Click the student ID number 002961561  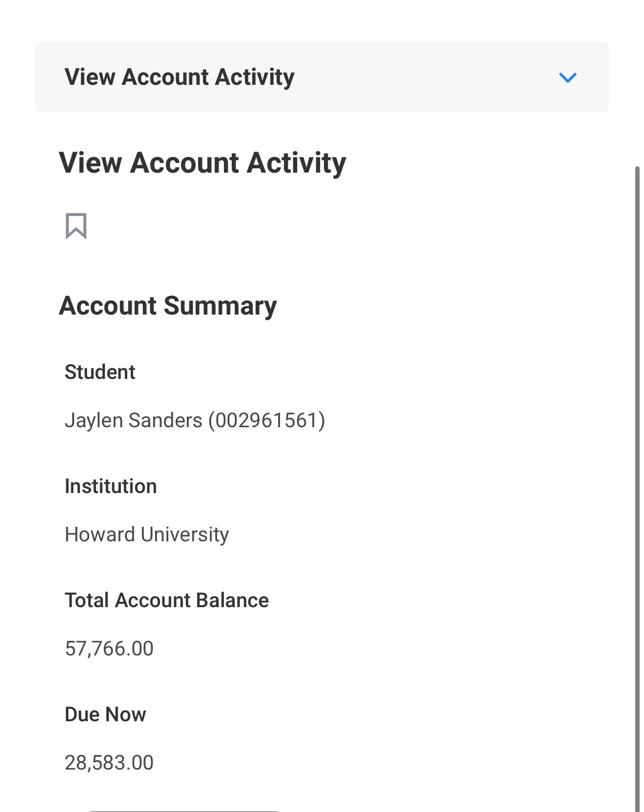pos(266,420)
